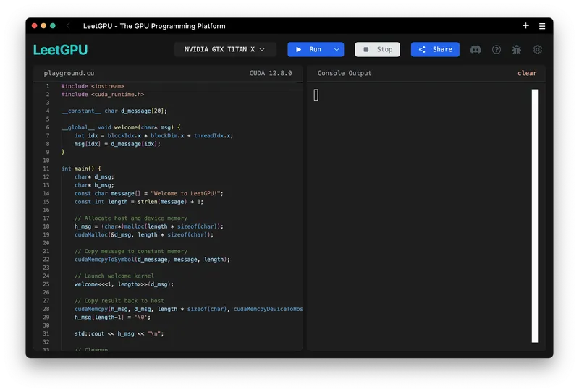Open the help question mark icon

tap(496, 49)
